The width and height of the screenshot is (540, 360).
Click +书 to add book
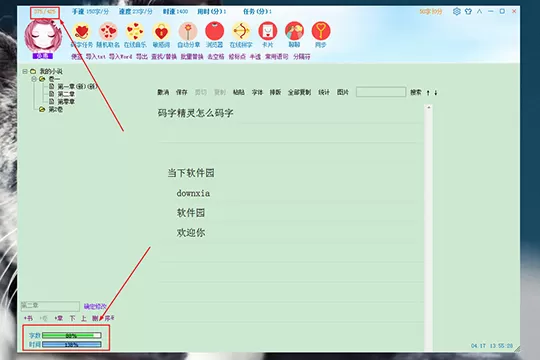click(28, 318)
